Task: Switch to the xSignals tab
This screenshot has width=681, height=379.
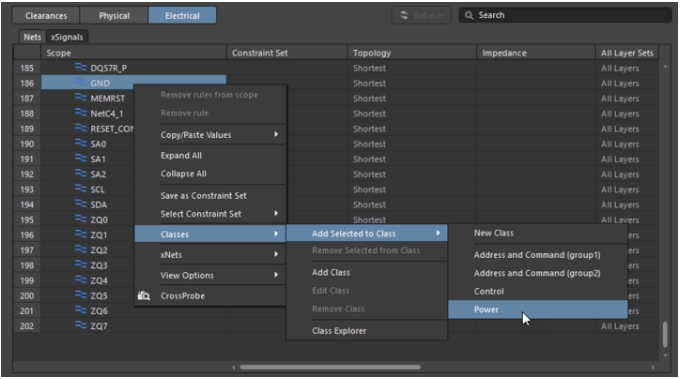Action: (x=67, y=37)
